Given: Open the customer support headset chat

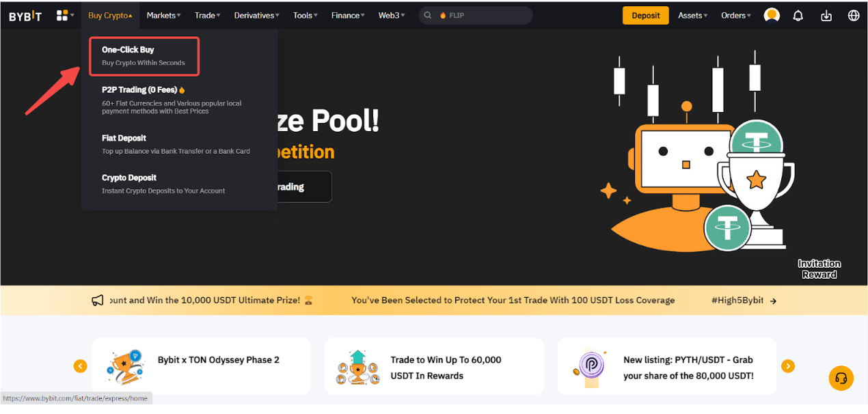Looking at the screenshot, I should (841, 378).
